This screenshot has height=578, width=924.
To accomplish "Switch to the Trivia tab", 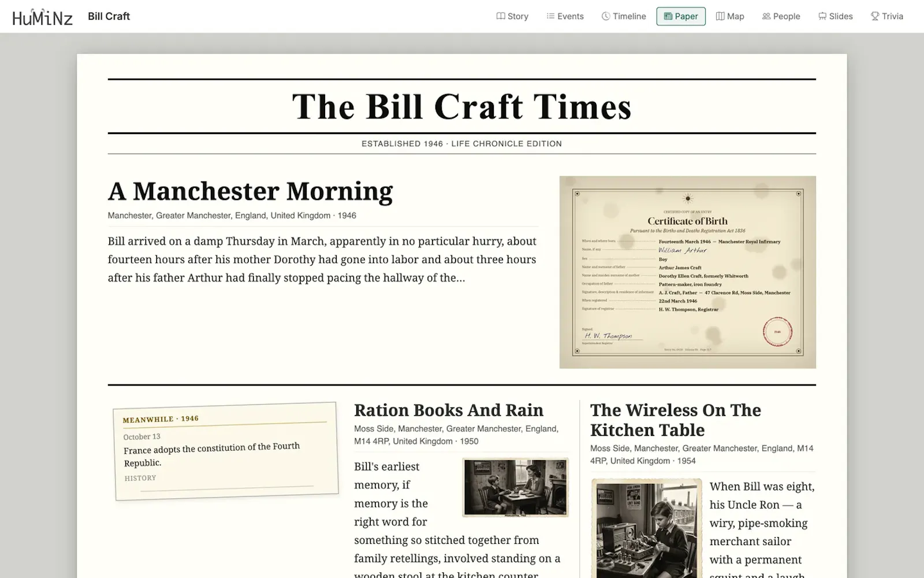I will pyautogui.click(x=886, y=16).
